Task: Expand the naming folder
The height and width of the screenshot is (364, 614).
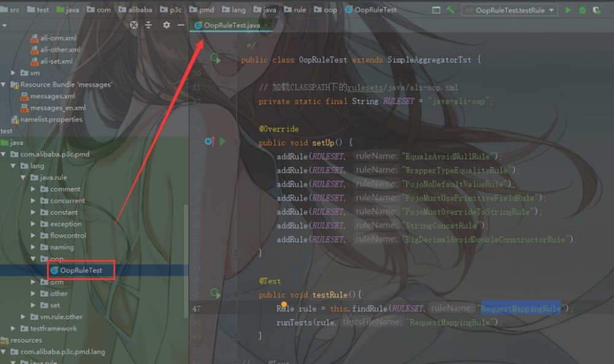Action: (x=33, y=247)
